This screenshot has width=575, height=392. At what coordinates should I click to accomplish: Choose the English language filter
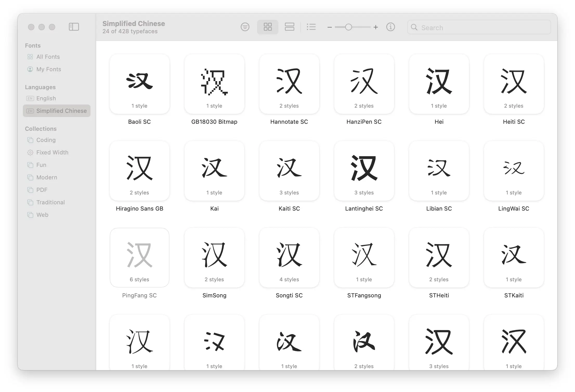point(57,98)
